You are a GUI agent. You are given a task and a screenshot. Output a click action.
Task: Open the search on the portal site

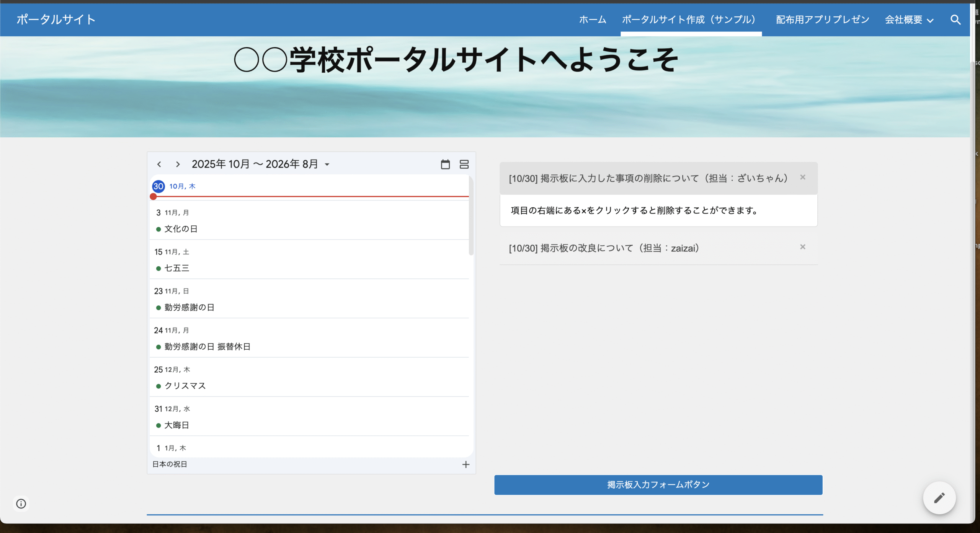(x=955, y=20)
